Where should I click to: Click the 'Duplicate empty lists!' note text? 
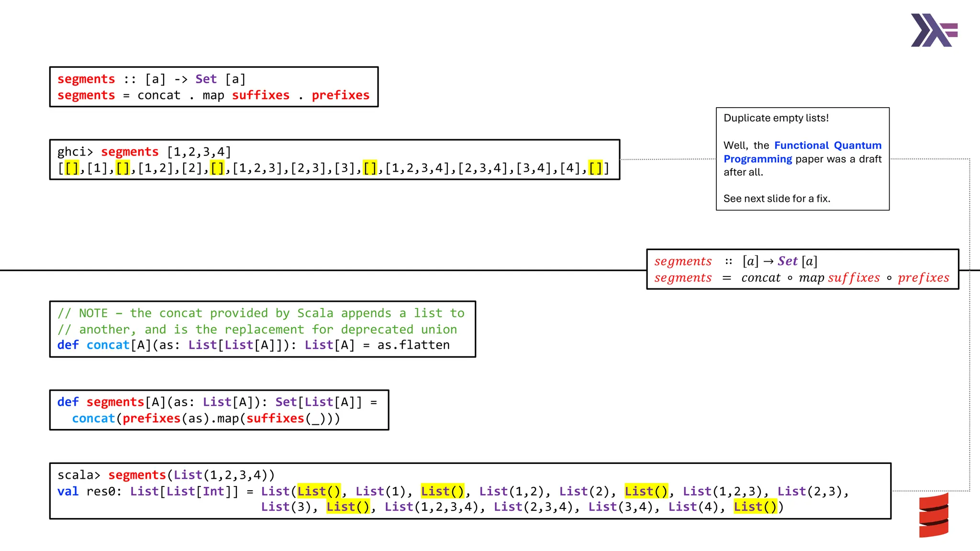776,118
